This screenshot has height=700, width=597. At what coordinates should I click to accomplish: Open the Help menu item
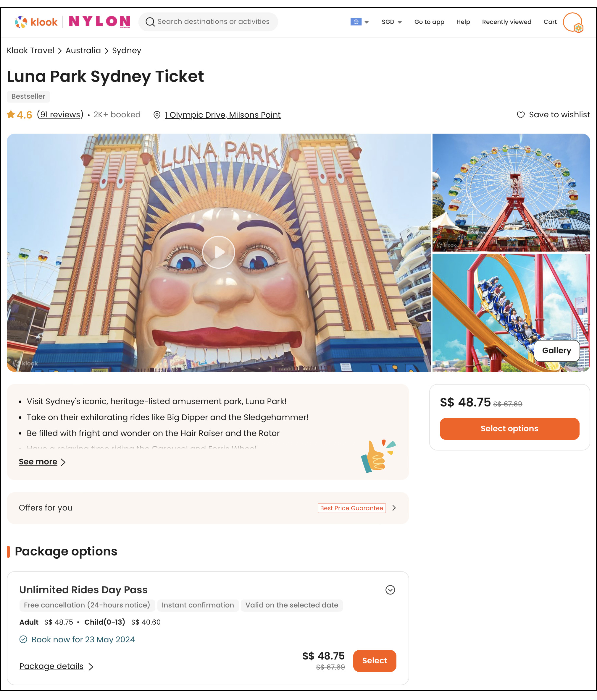pos(463,22)
